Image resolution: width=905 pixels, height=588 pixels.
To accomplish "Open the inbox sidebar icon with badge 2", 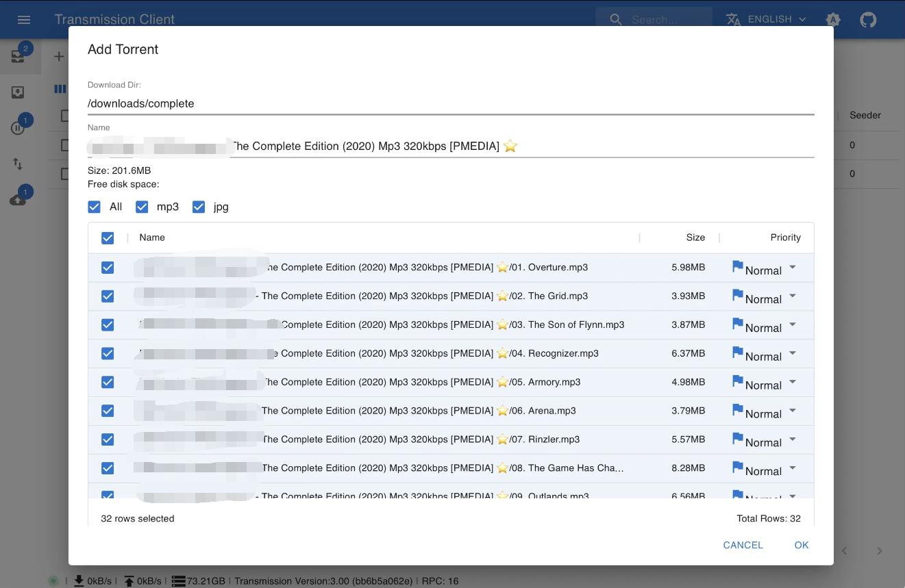I will pyautogui.click(x=18, y=55).
